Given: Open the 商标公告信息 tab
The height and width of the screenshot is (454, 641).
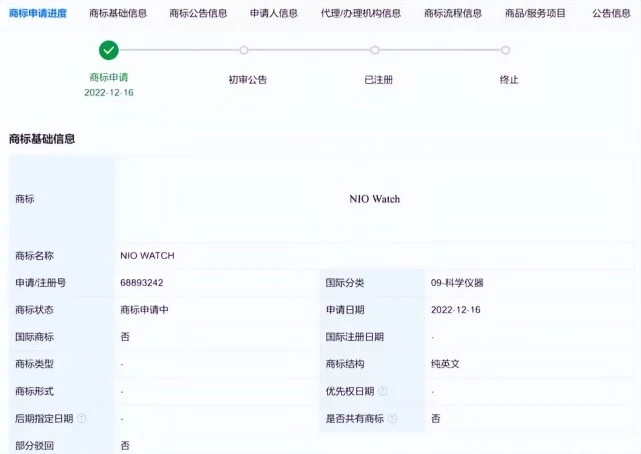Looking at the screenshot, I should click(198, 13).
